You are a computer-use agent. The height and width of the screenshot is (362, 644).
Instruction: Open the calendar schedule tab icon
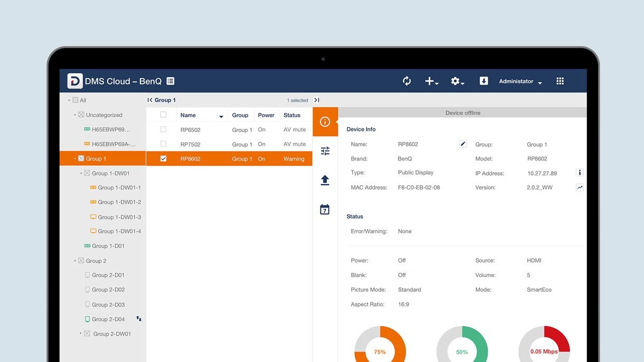pos(325,209)
